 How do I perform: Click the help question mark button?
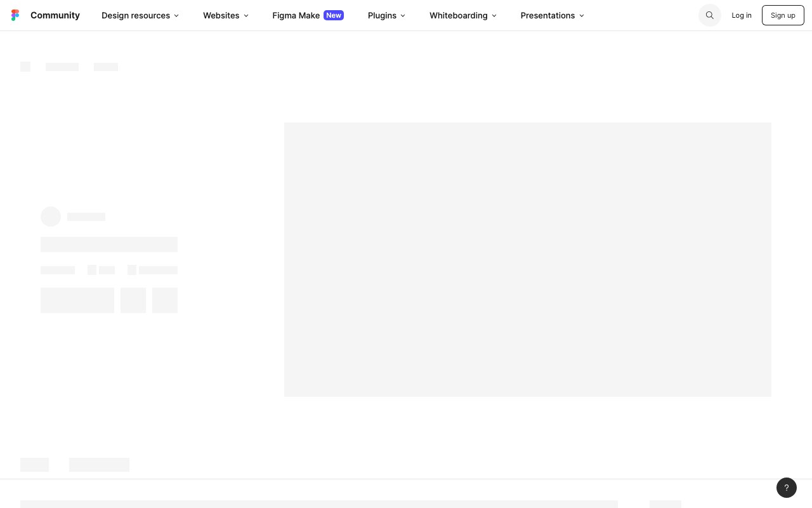787,488
